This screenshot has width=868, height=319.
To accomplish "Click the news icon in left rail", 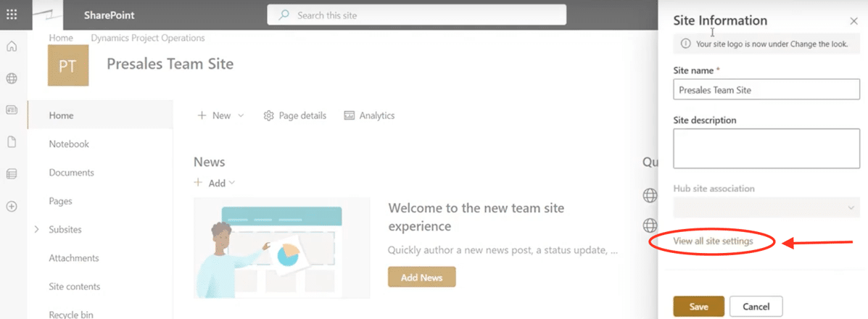I will point(12,110).
